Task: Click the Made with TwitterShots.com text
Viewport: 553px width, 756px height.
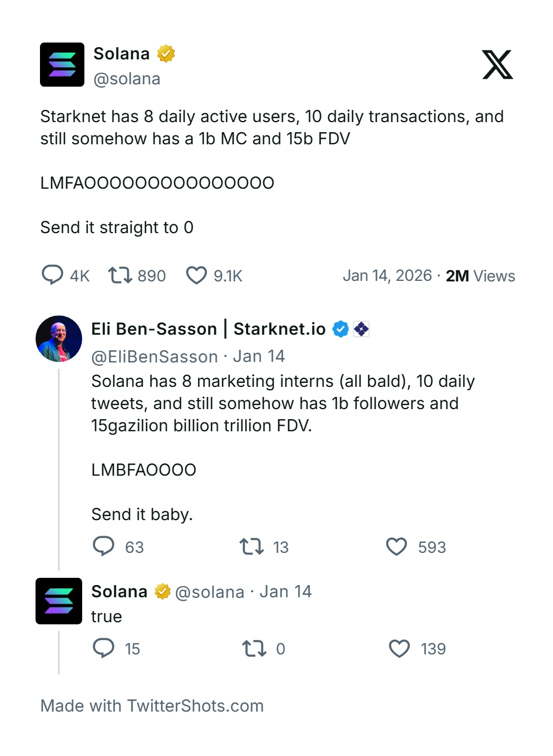Action: tap(152, 705)
